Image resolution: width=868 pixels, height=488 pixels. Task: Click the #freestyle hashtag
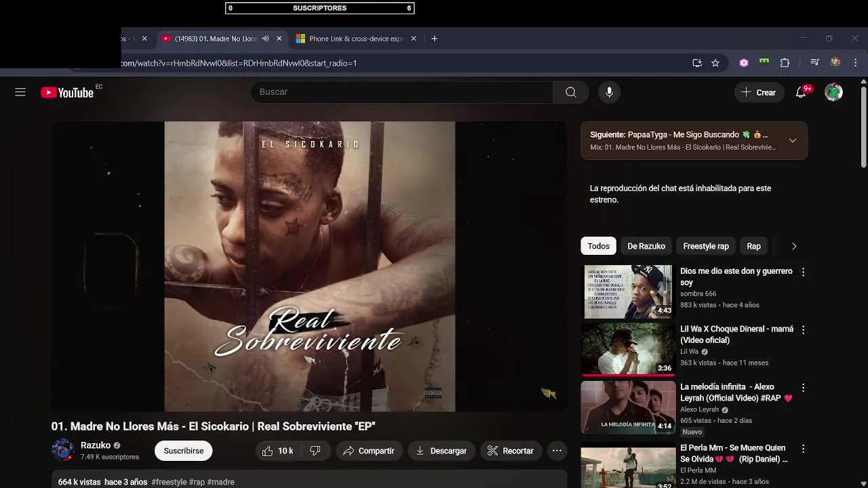(x=169, y=482)
